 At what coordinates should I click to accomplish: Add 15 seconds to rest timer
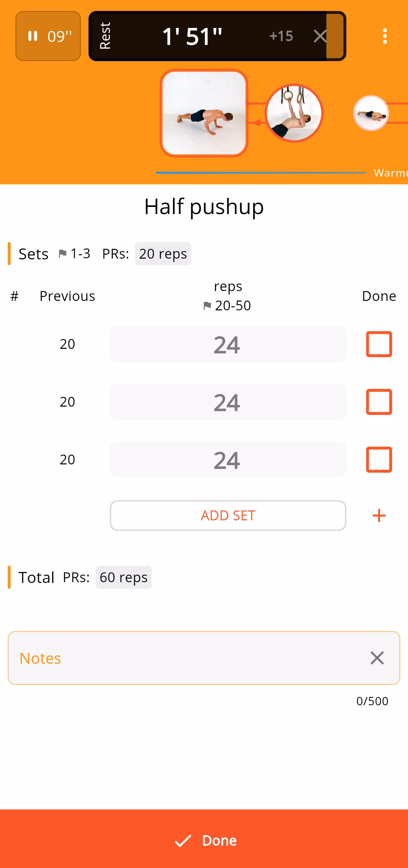(281, 36)
